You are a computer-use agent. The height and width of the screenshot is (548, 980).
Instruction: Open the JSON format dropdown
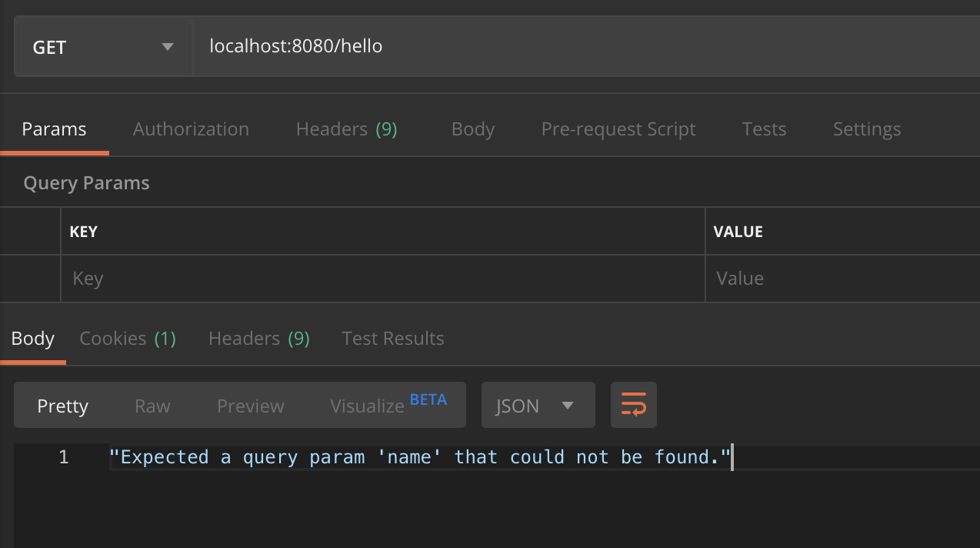pyautogui.click(x=538, y=406)
